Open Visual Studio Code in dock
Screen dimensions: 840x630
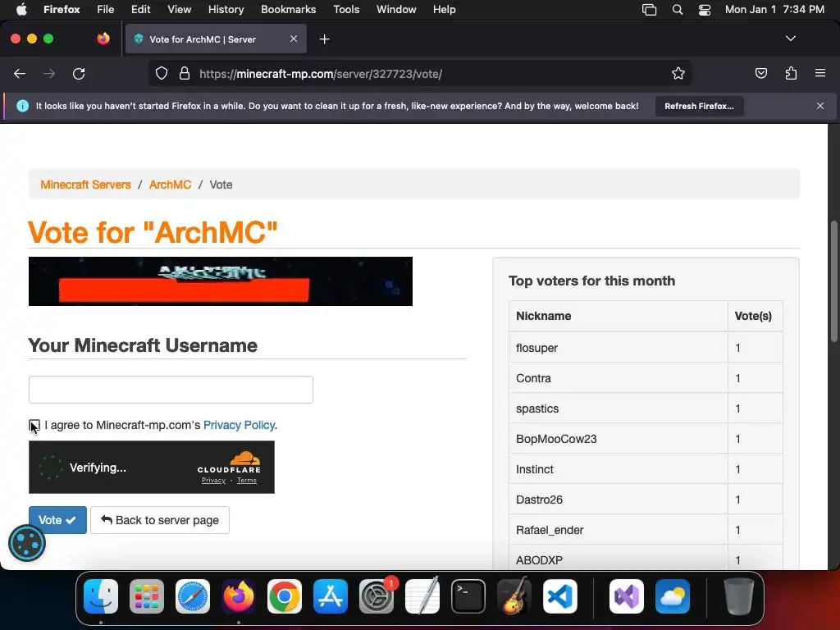click(560, 596)
